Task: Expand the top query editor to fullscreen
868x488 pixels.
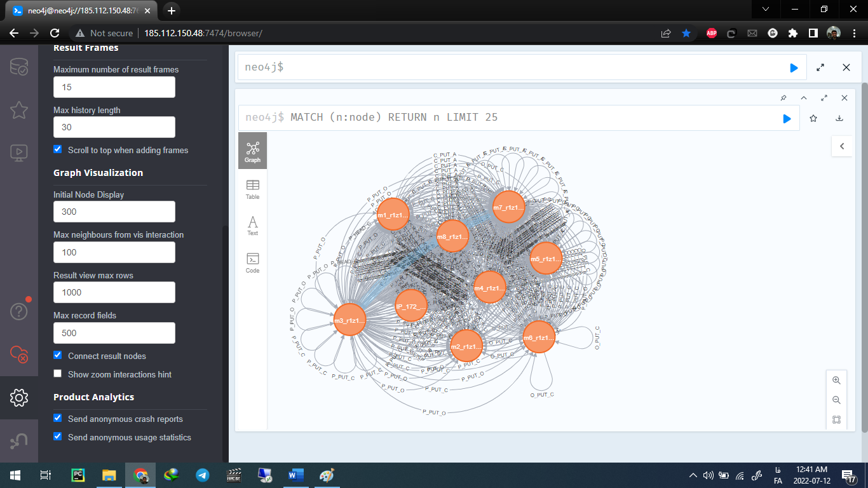Action: tap(820, 67)
